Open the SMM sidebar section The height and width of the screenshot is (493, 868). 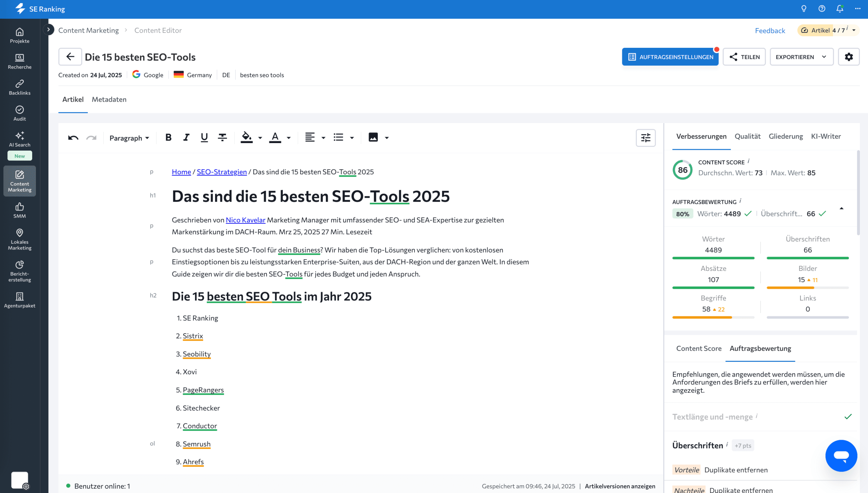(20, 210)
